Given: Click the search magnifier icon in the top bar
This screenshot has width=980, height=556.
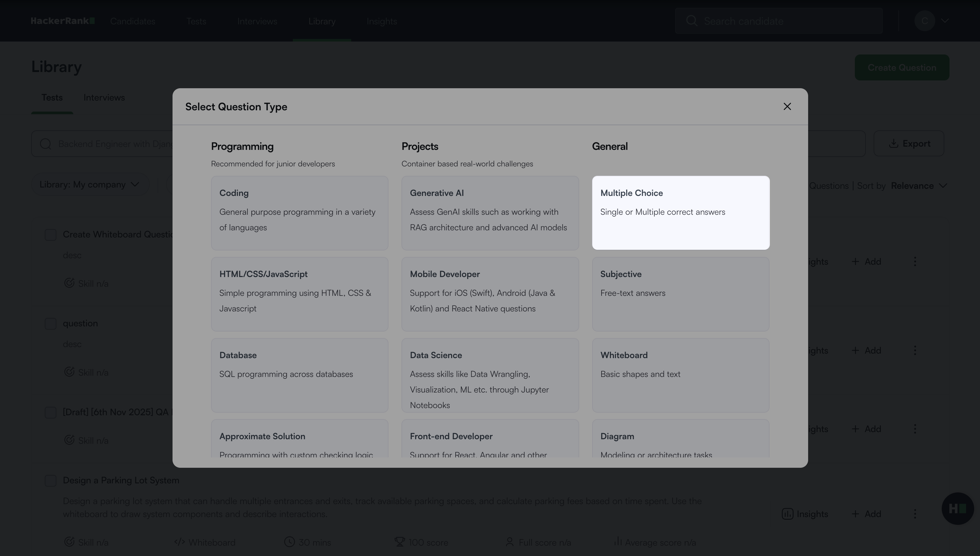Looking at the screenshot, I should (x=692, y=21).
